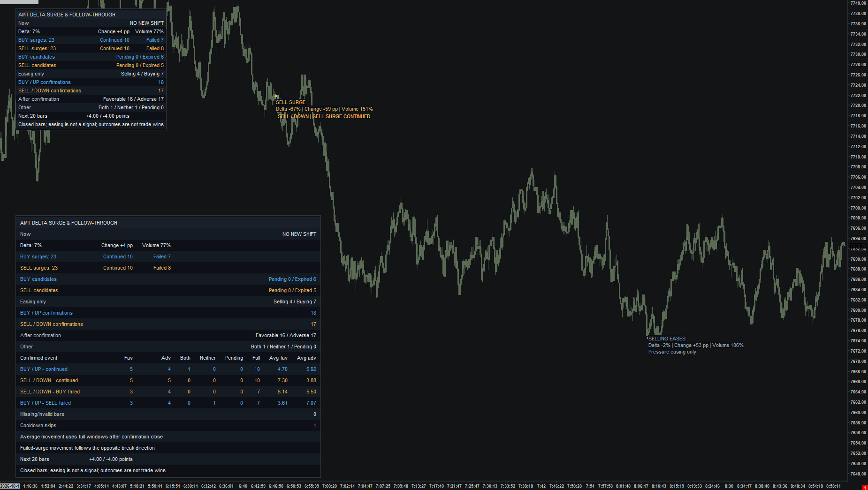
Task: Click title of the small top AMT DELTA SURGE panel
Action: click(x=67, y=15)
